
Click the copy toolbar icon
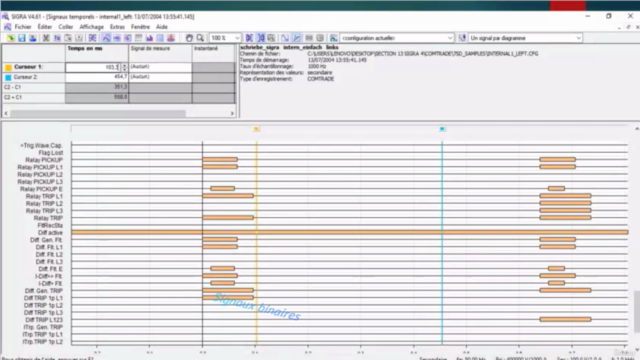click(x=57, y=38)
